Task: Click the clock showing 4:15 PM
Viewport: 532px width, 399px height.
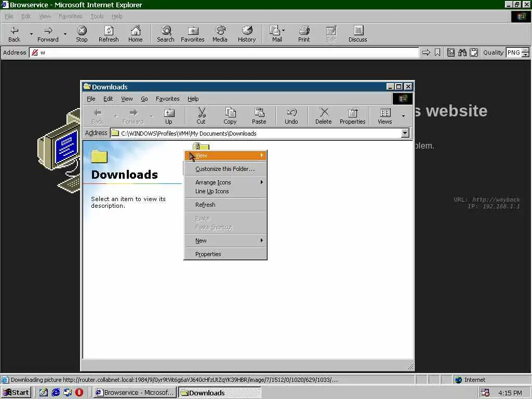Action: coord(510,393)
